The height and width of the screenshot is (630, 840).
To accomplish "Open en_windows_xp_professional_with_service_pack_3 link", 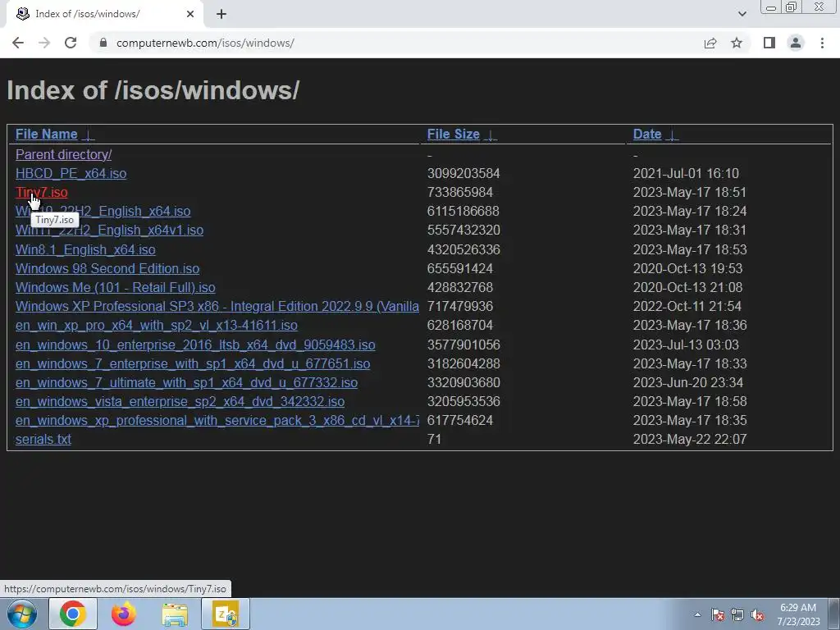I will coord(217,421).
